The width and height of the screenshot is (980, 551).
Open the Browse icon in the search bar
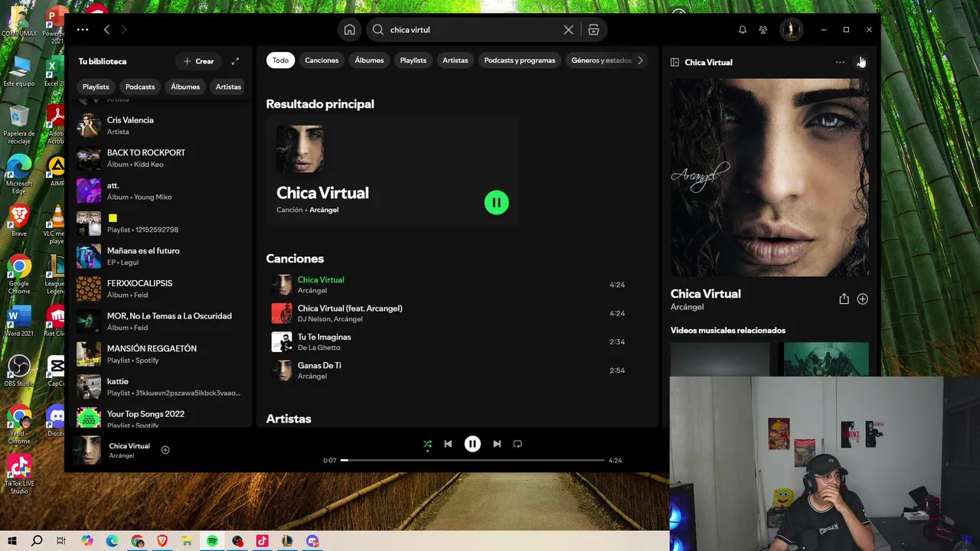[x=593, y=30]
